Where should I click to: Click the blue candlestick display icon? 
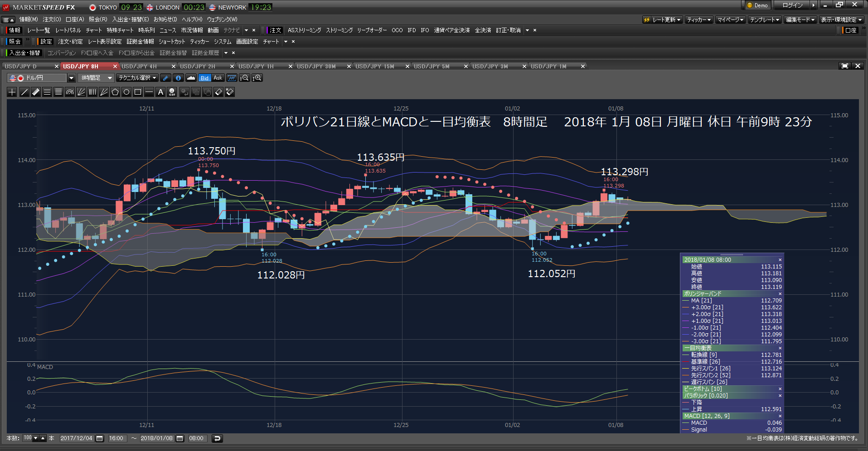click(232, 78)
